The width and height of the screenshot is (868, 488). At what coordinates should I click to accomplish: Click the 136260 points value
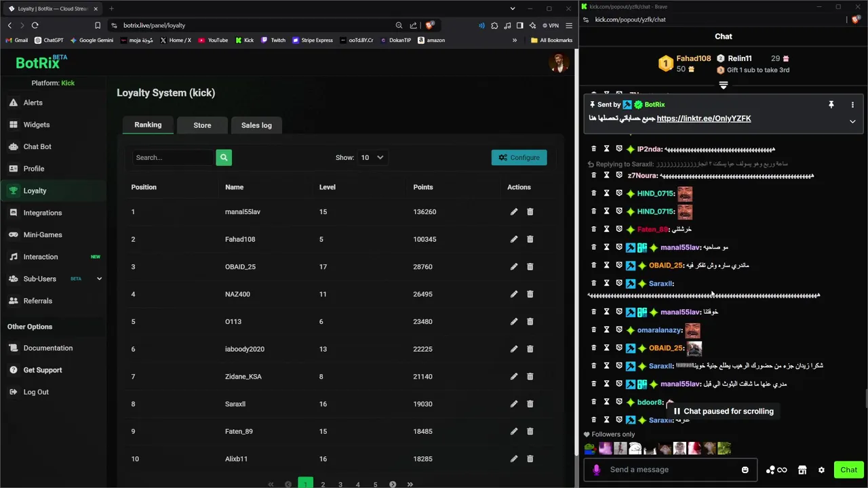pyautogui.click(x=425, y=211)
